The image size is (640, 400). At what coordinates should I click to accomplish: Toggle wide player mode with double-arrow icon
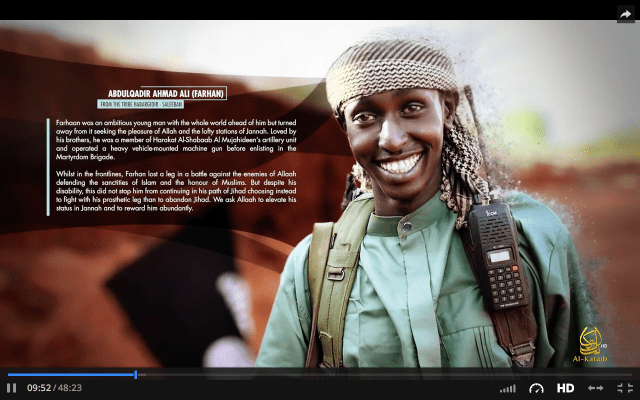[596, 388]
